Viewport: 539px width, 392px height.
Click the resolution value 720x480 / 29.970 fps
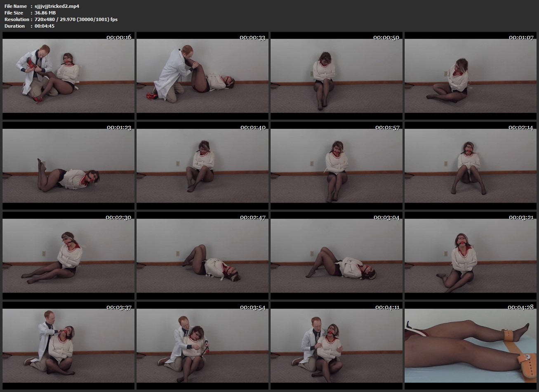pos(76,19)
